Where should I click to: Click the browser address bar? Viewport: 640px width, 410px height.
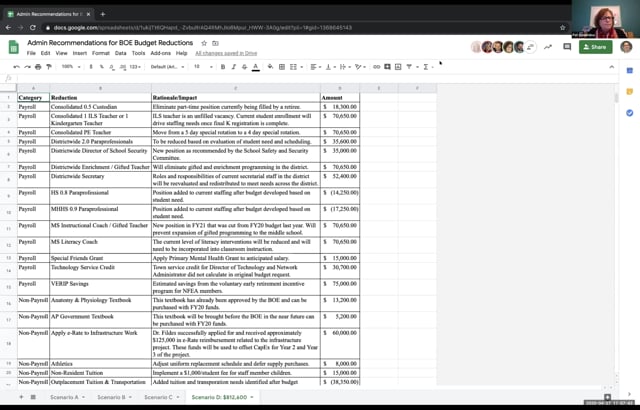302,28
